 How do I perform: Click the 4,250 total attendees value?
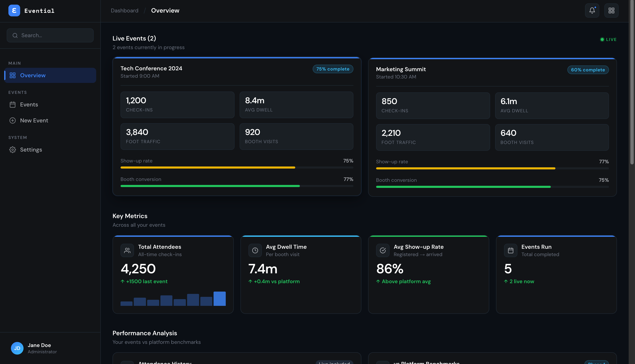click(x=138, y=269)
